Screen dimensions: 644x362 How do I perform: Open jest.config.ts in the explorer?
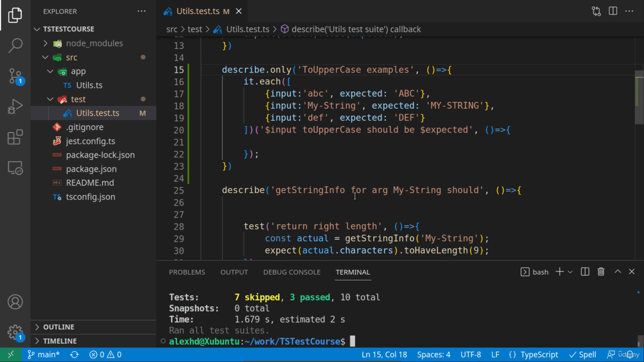click(90, 141)
